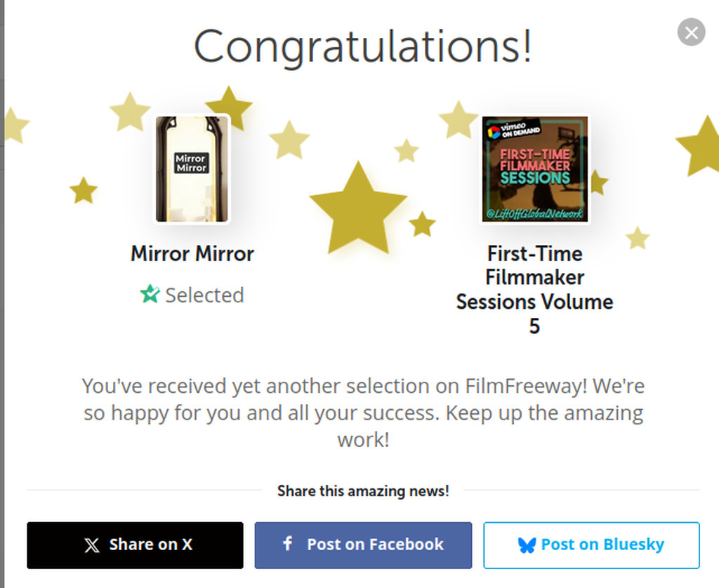The width and height of the screenshot is (719, 588).
Task: Open the Mirror Mirror poster thumbnail
Action: 192,169
